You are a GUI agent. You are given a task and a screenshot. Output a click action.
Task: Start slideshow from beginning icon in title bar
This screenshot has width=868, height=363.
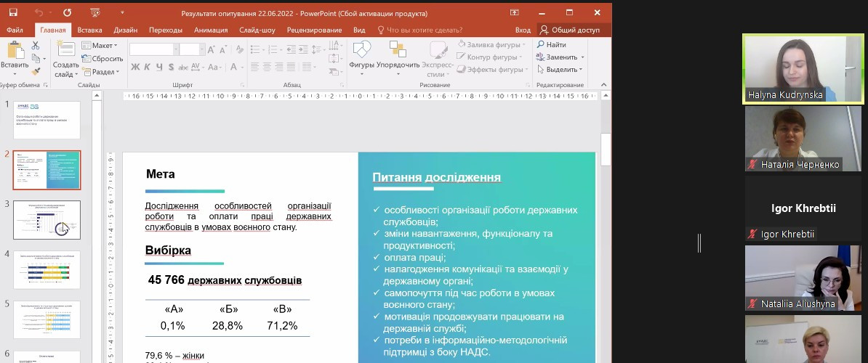point(95,12)
